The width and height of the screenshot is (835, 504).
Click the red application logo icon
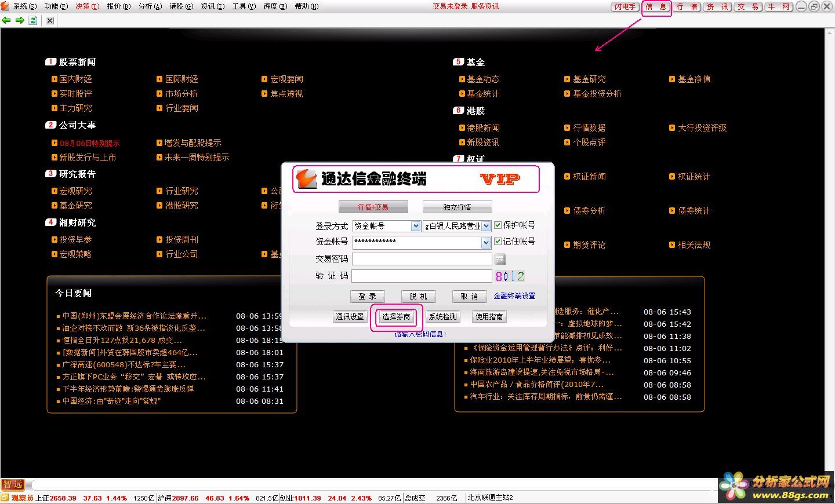click(5, 6)
